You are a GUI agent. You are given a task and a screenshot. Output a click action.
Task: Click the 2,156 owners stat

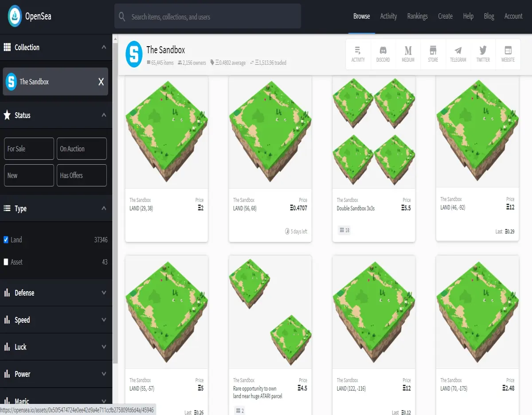(x=192, y=63)
